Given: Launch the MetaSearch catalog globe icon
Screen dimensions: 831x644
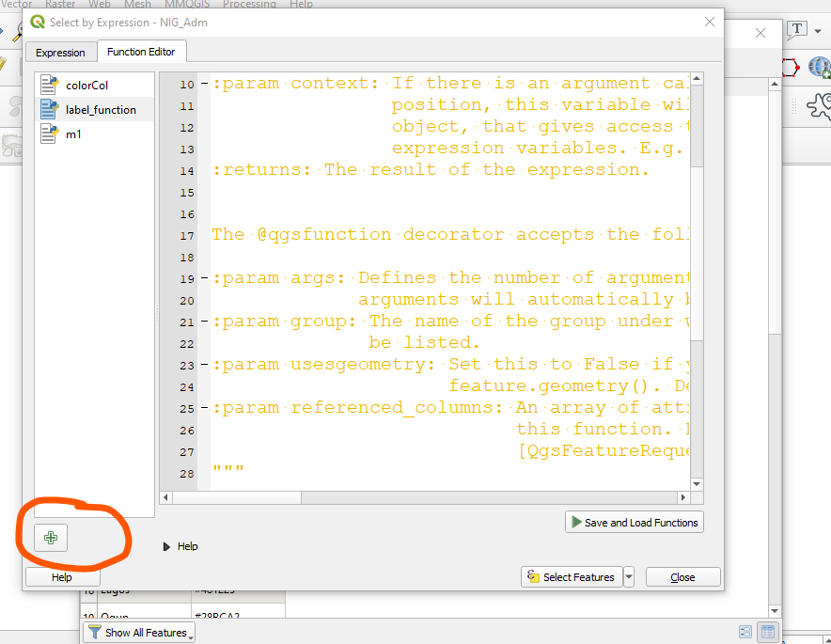Looking at the screenshot, I should 819,67.
